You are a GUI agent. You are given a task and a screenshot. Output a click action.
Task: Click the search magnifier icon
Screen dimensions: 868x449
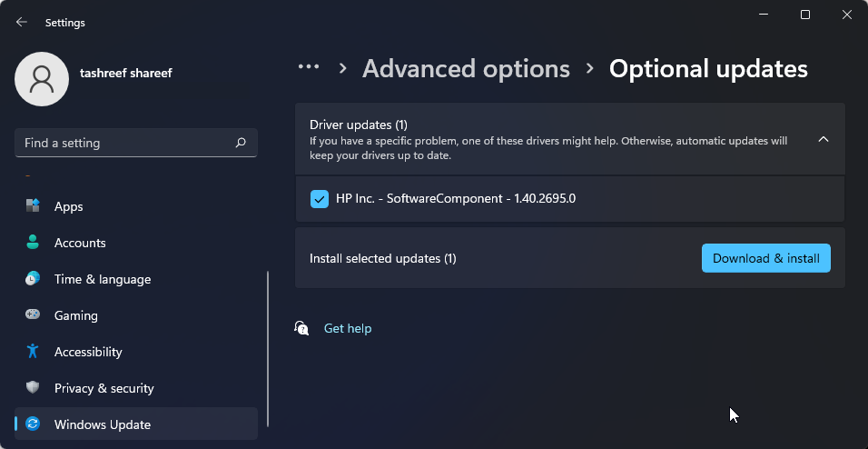coord(241,143)
